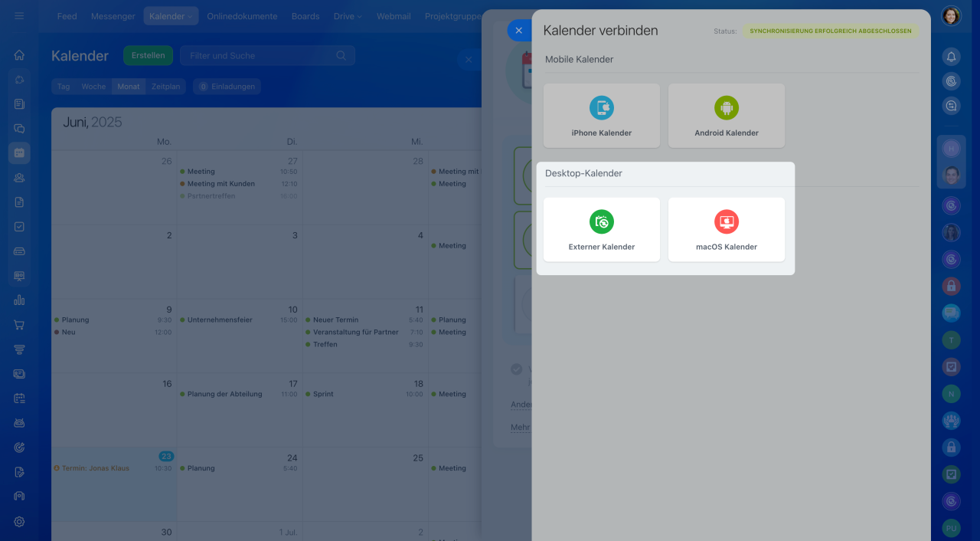980x541 pixels.
Task: Switch to the Zeitplan view
Action: click(165, 87)
